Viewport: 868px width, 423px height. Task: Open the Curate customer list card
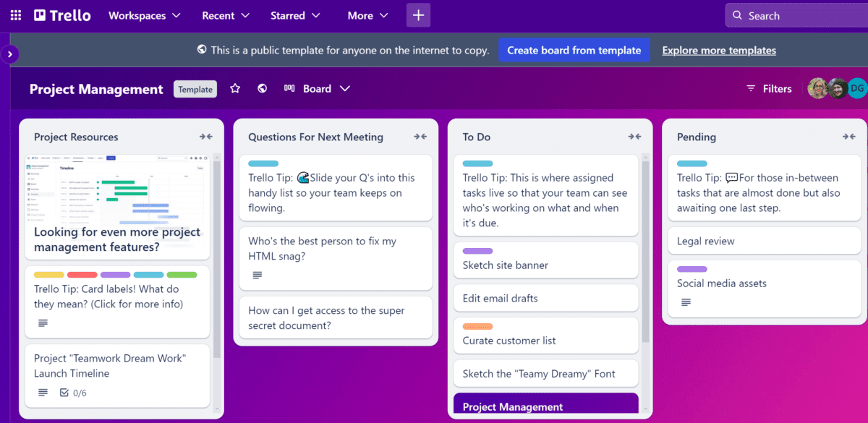click(546, 335)
